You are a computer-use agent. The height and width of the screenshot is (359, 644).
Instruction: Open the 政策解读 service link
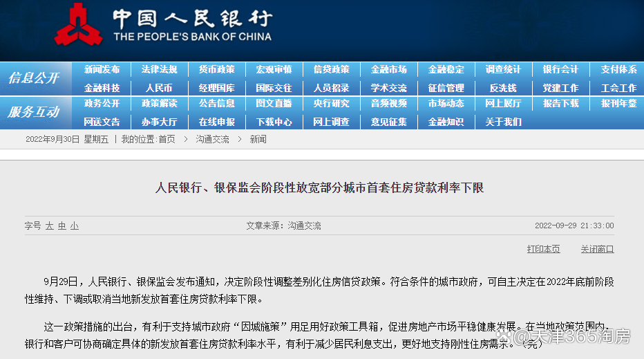160,103
